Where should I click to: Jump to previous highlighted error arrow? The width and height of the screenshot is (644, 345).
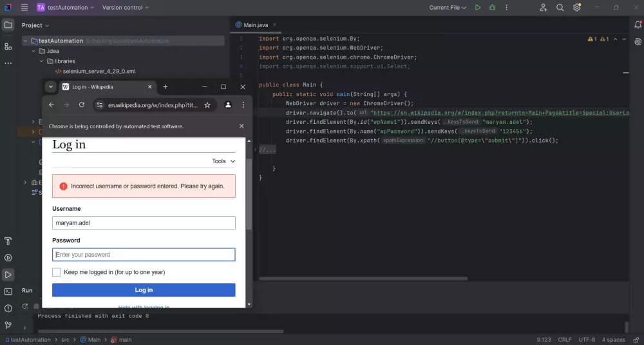click(615, 39)
